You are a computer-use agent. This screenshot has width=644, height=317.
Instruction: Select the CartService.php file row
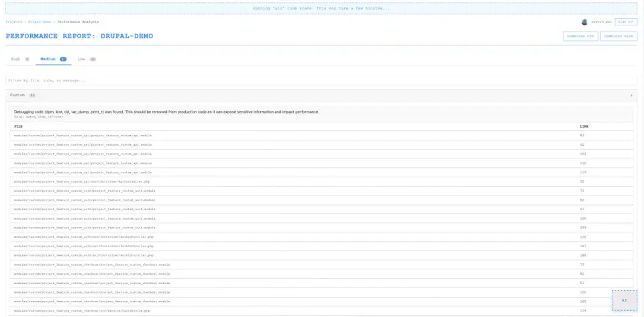click(321, 311)
